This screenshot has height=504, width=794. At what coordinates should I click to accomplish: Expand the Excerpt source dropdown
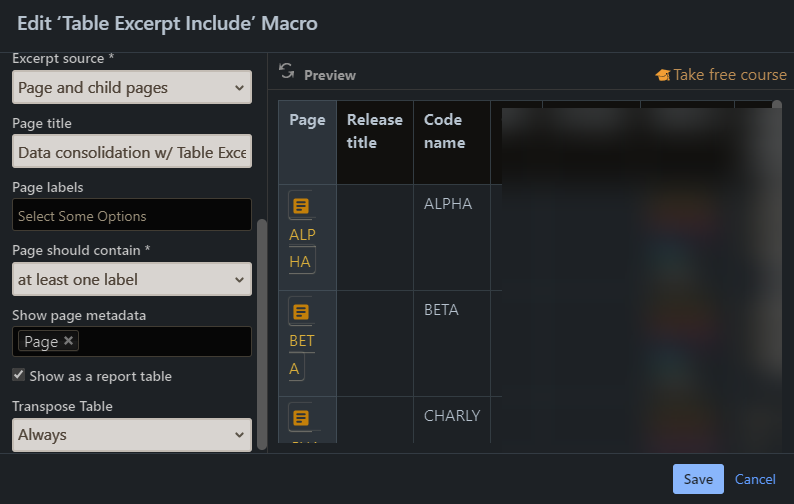pyautogui.click(x=132, y=87)
